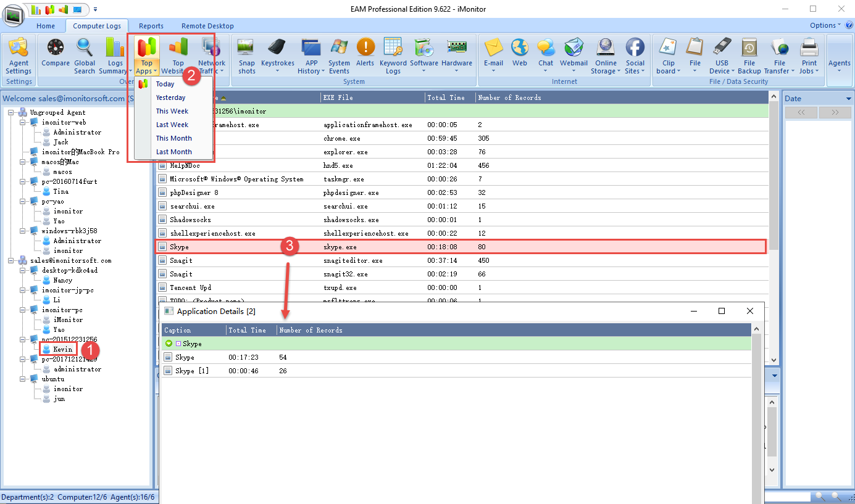Screen dimensions: 855x504
Task: Select Today from Top Apps menu
Action: point(173,84)
